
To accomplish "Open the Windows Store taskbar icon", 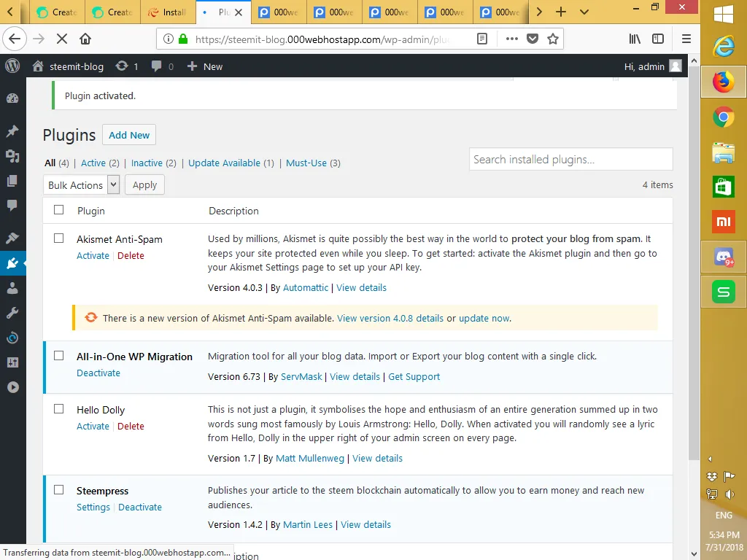I will click(723, 187).
